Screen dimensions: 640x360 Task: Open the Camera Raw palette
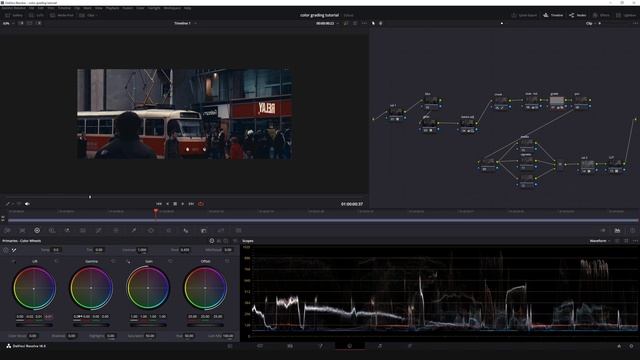tap(7, 231)
